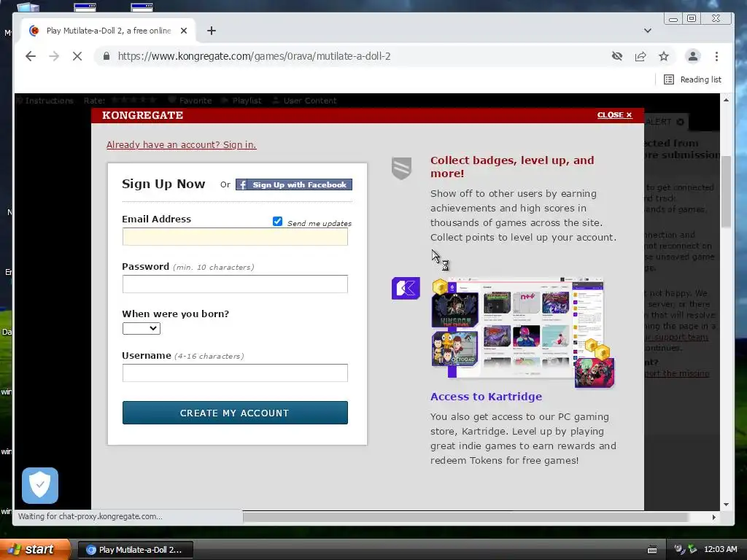The image size is (747, 560).
Task: Click the vertical scrollbar down arrow
Action: (x=726, y=505)
